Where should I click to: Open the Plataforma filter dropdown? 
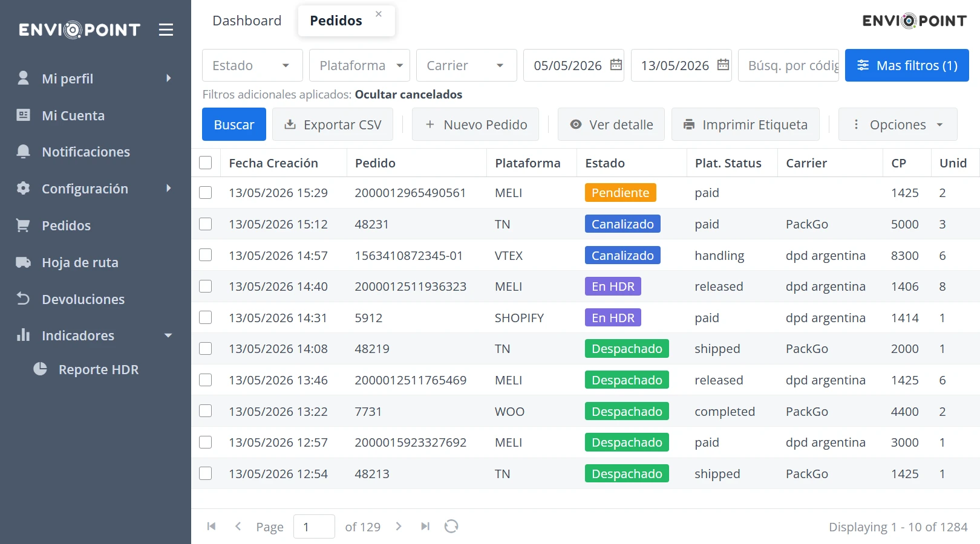(x=359, y=65)
